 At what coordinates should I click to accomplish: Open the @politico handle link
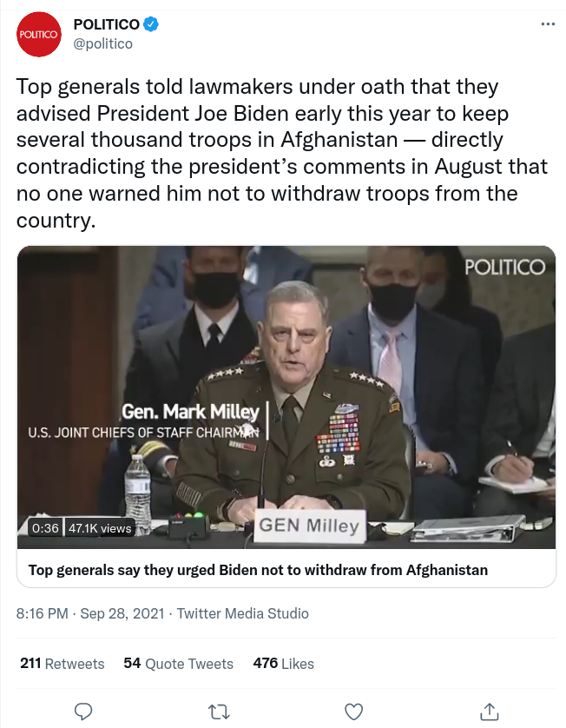[x=102, y=43]
